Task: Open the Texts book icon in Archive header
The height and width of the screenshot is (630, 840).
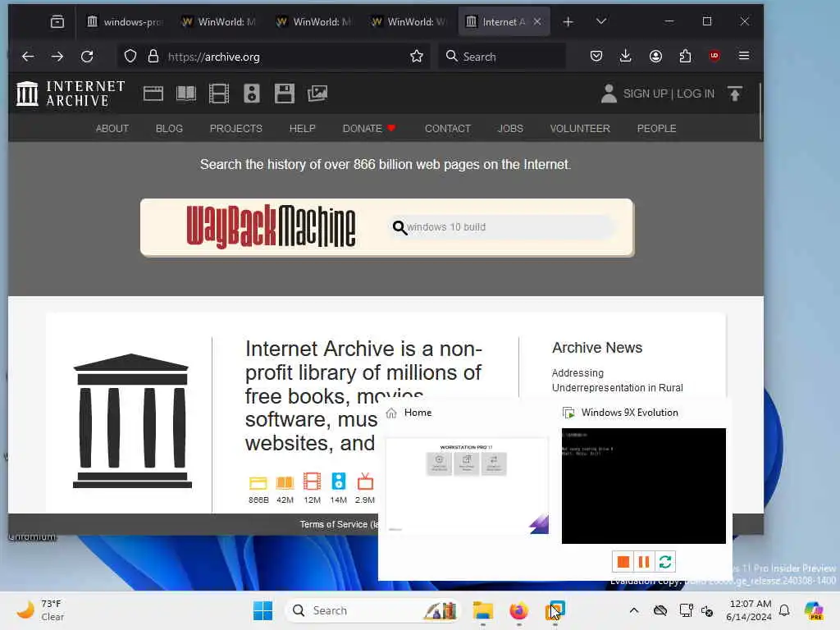Action: (186, 94)
